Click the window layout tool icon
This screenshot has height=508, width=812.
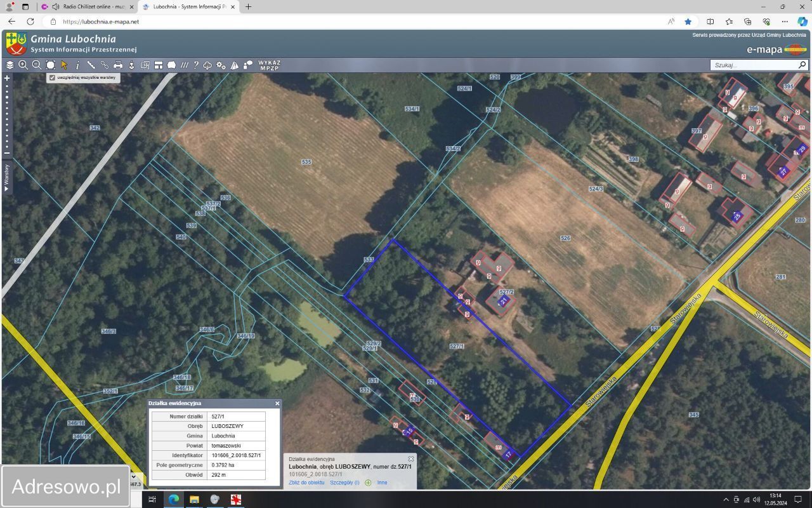[x=158, y=65]
